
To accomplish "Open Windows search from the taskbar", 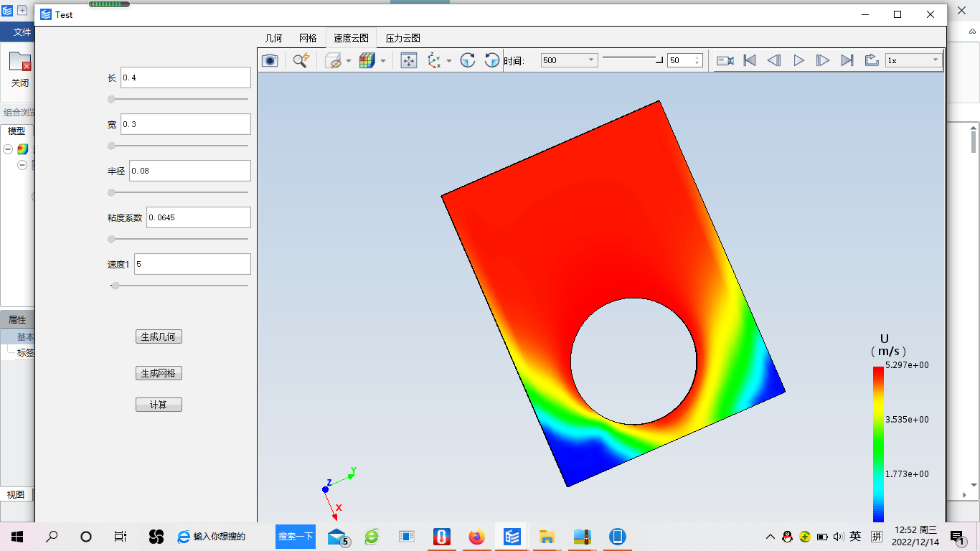I will pos(52,536).
